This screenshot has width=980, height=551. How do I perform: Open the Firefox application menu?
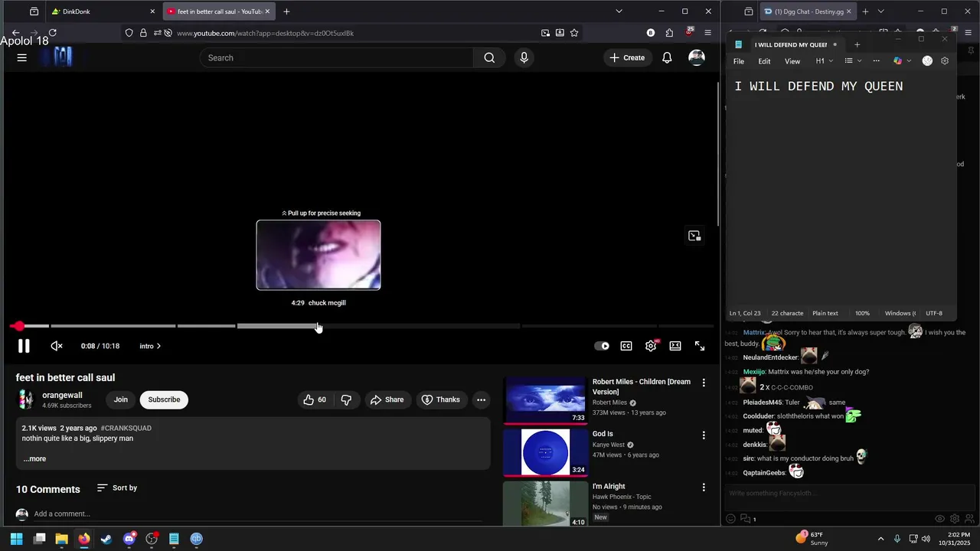707,33
